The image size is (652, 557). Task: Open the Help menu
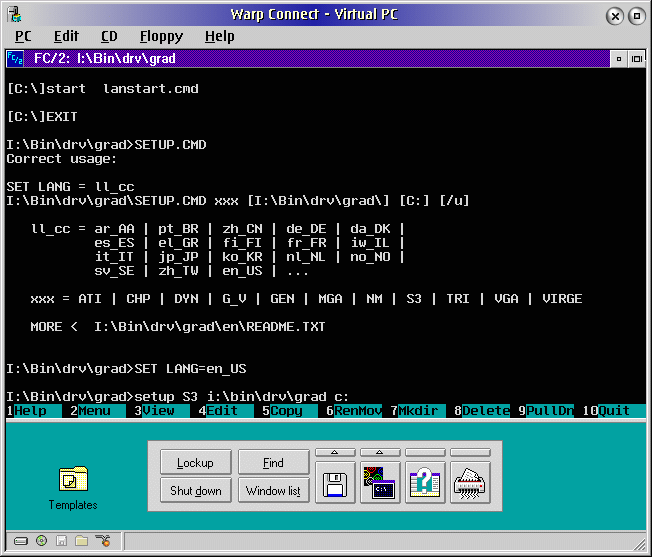pos(220,37)
